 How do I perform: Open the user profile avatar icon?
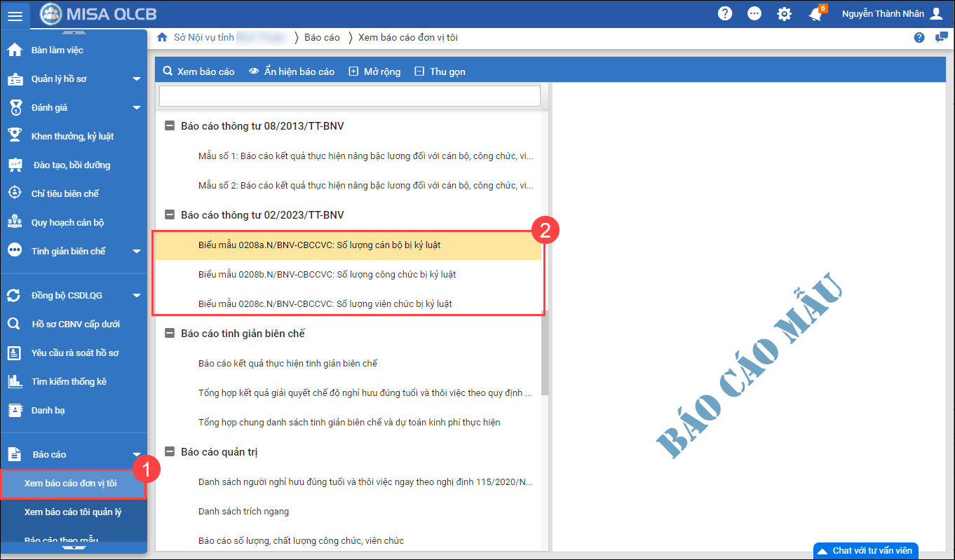pyautogui.click(x=936, y=14)
